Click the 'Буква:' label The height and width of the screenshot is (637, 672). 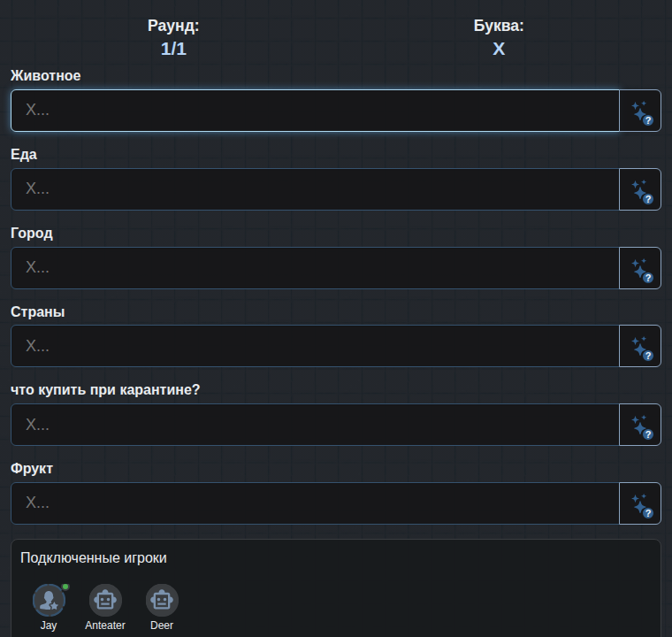[499, 26]
